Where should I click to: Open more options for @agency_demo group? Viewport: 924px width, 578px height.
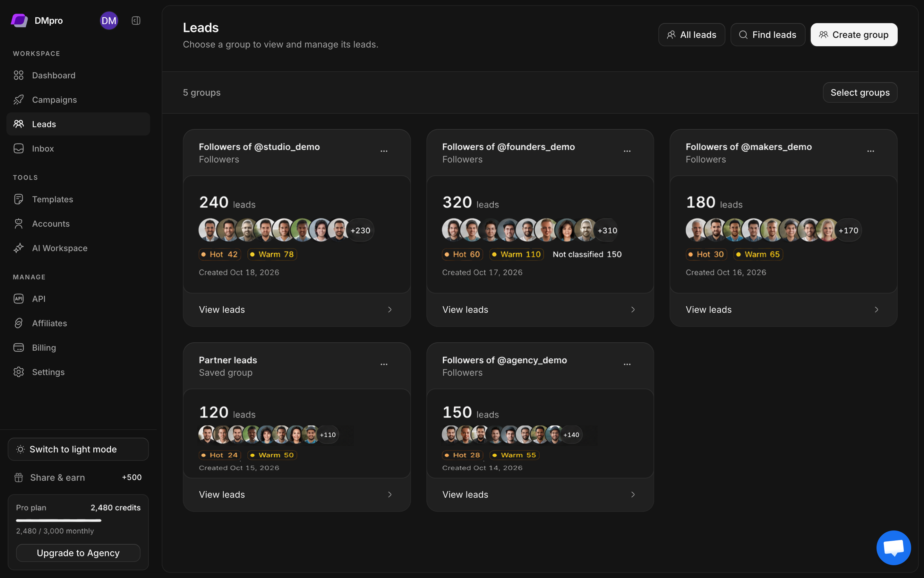pos(627,364)
